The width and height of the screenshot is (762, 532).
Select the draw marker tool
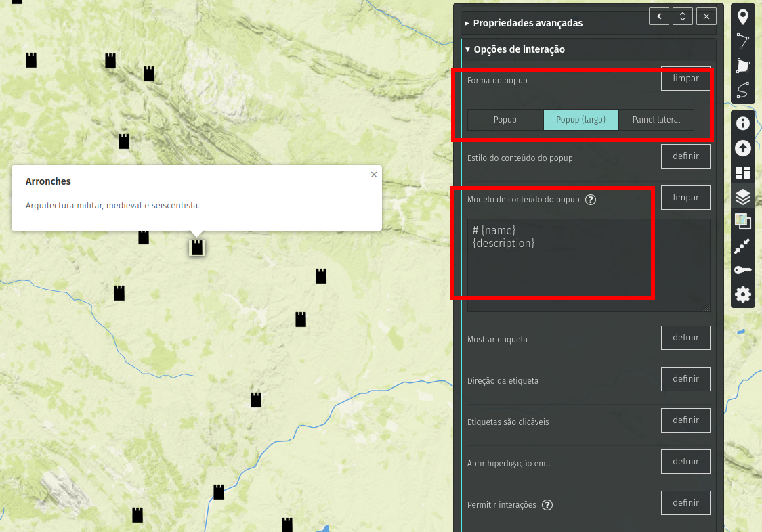click(x=742, y=17)
